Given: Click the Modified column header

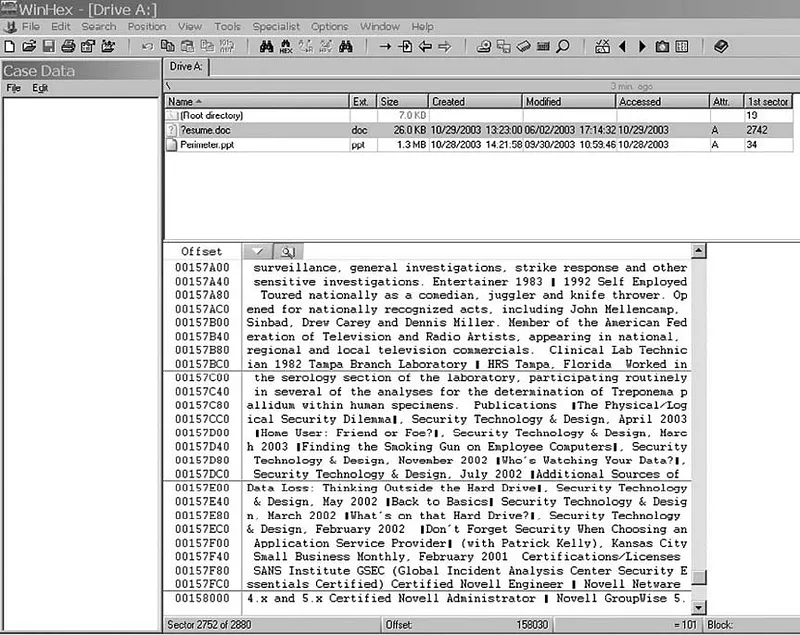Looking at the screenshot, I should point(569,101).
